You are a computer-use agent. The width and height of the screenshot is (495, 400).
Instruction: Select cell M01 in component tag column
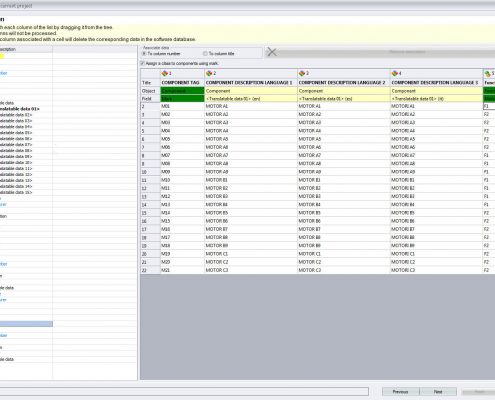pos(182,106)
